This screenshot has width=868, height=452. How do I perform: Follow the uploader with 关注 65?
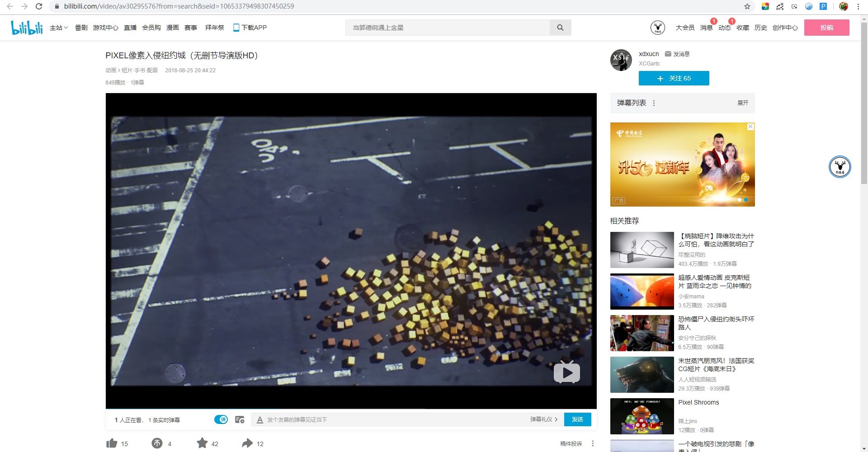[674, 78]
